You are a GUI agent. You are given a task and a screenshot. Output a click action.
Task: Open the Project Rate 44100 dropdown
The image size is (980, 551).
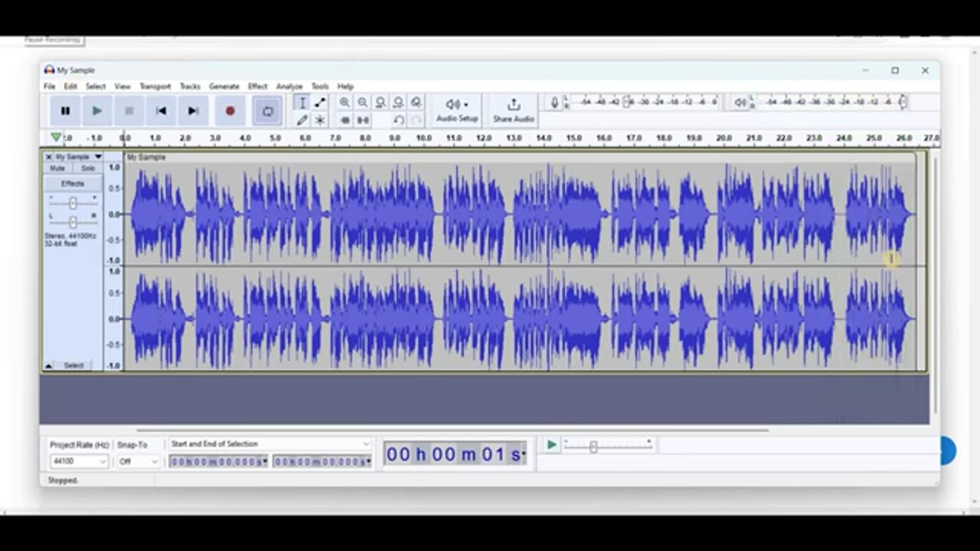click(79, 461)
